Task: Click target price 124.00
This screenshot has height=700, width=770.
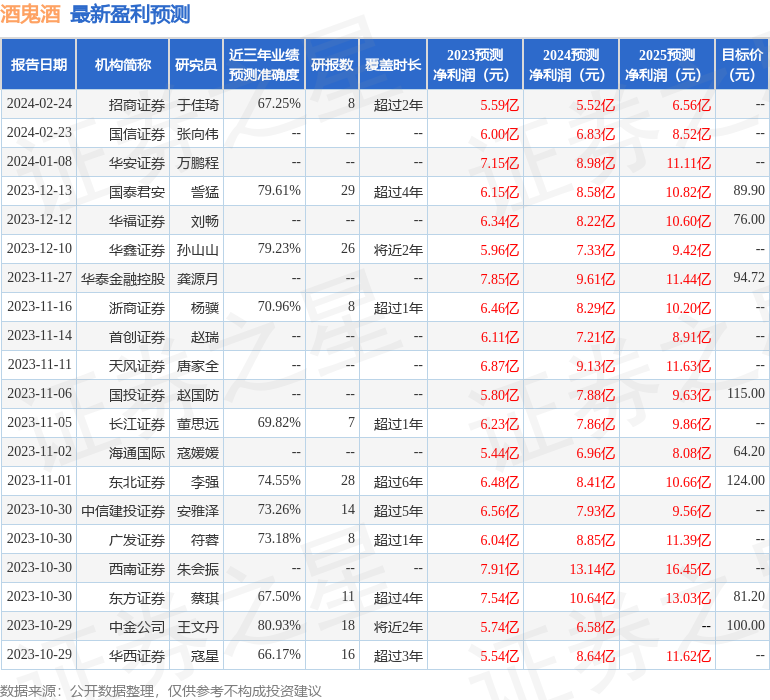Action: coord(745,480)
